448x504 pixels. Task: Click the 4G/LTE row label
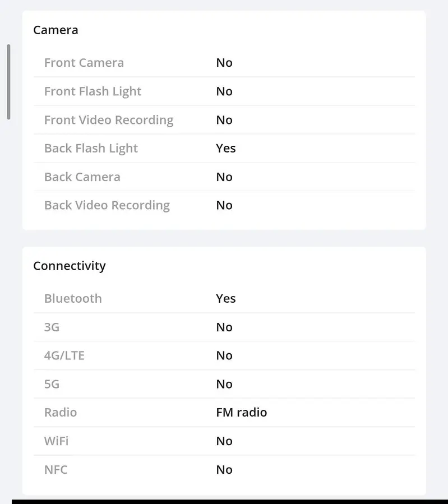pos(64,355)
